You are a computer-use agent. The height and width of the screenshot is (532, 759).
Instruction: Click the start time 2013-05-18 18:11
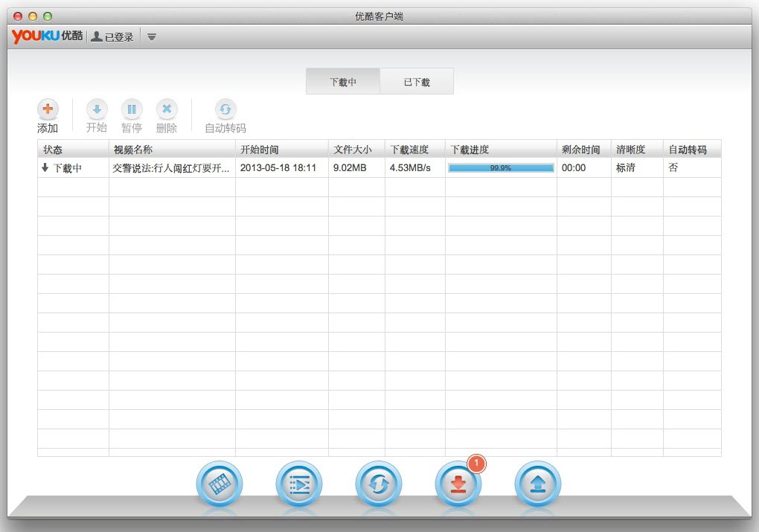point(278,168)
